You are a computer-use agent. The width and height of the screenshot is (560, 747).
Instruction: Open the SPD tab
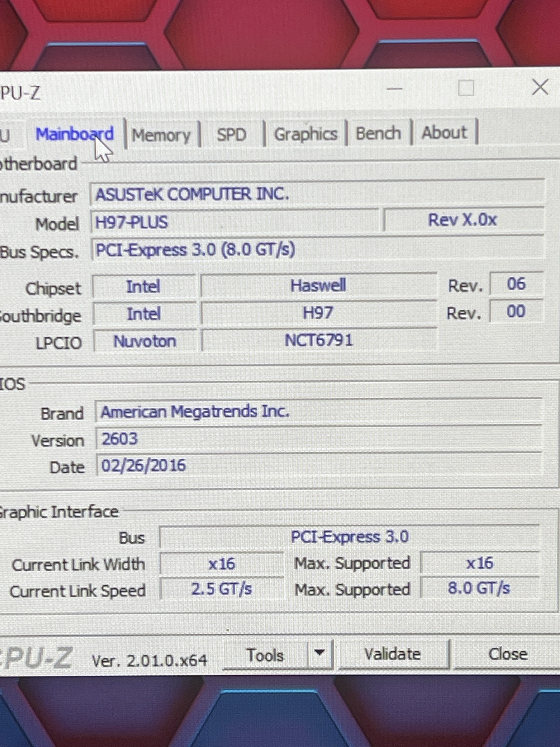pos(231,135)
